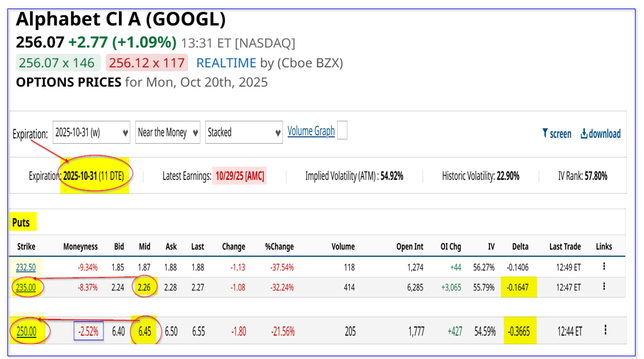This screenshot has width=644, height=359.
Task: Open the Stacked view dropdown
Action: click(x=244, y=133)
